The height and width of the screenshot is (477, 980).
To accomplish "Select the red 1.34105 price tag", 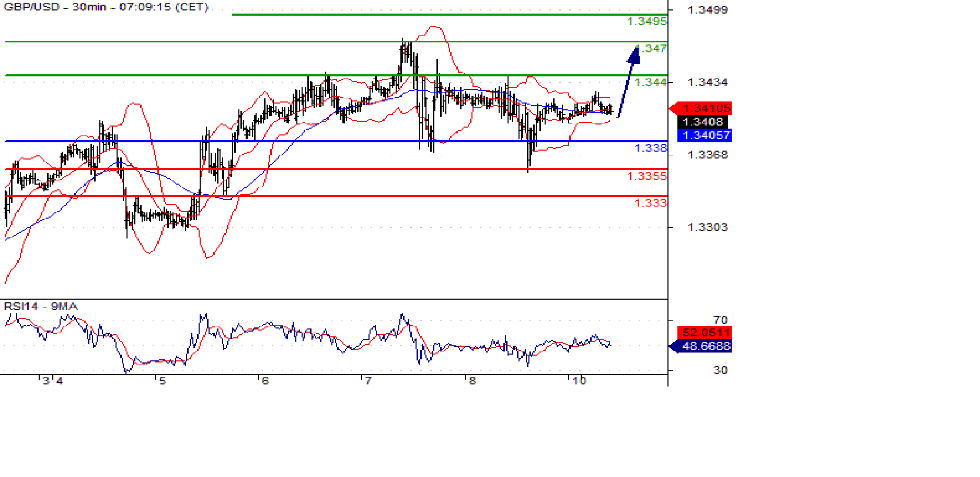I will (x=701, y=108).
